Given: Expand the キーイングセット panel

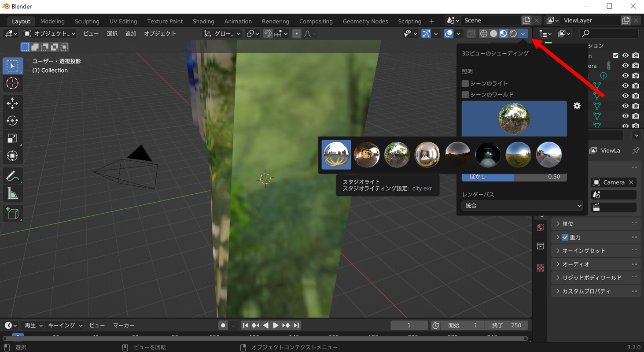Looking at the screenshot, I should pyautogui.click(x=596, y=251).
